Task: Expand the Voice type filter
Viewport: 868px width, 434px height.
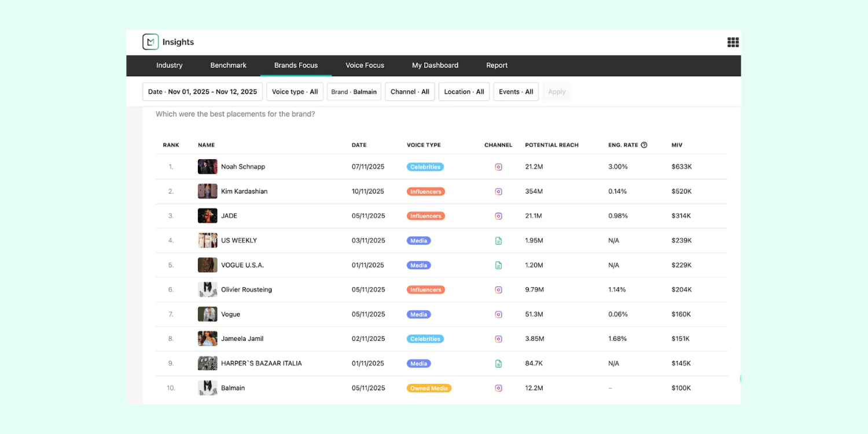Action: pos(295,92)
